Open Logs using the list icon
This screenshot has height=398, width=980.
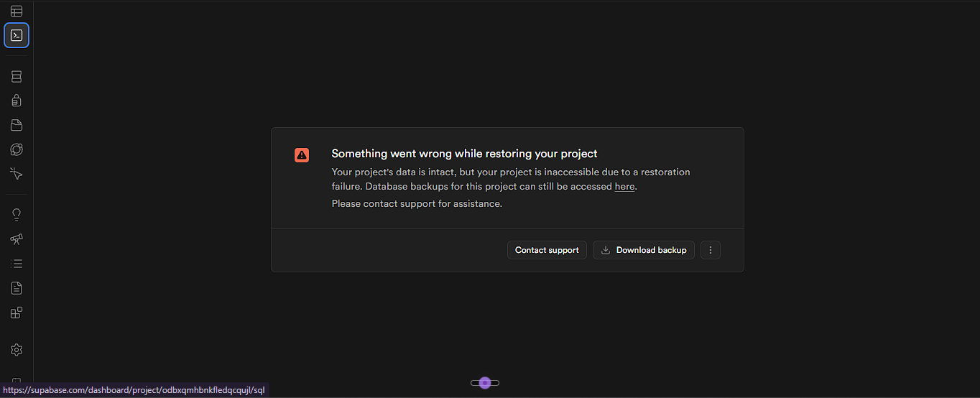pos(17,264)
